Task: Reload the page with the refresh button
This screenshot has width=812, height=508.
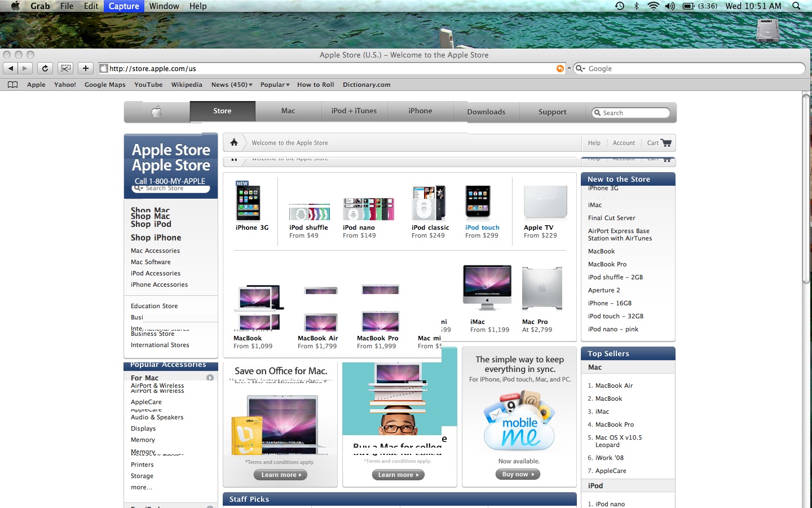Action: click(45, 68)
